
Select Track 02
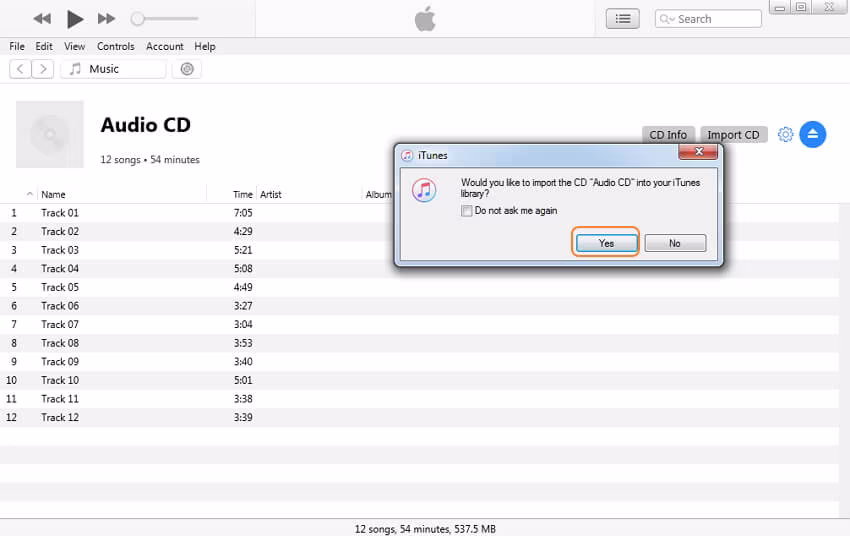(60, 231)
